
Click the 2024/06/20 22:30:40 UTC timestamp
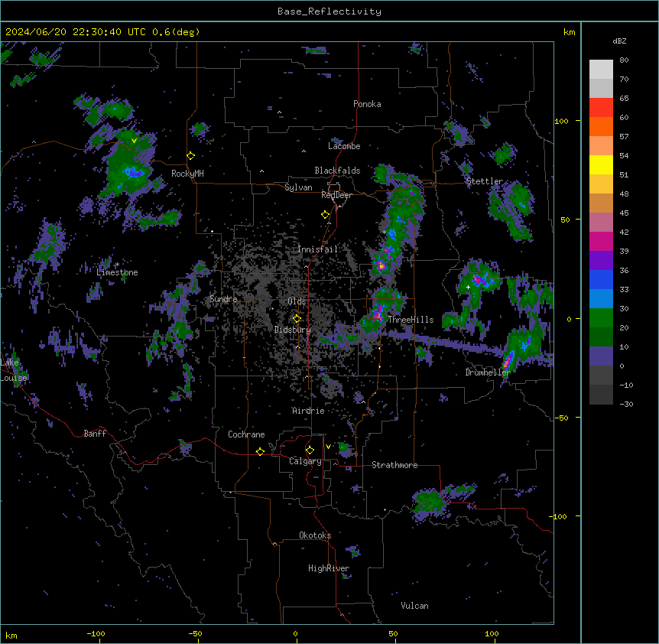pos(76,32)
